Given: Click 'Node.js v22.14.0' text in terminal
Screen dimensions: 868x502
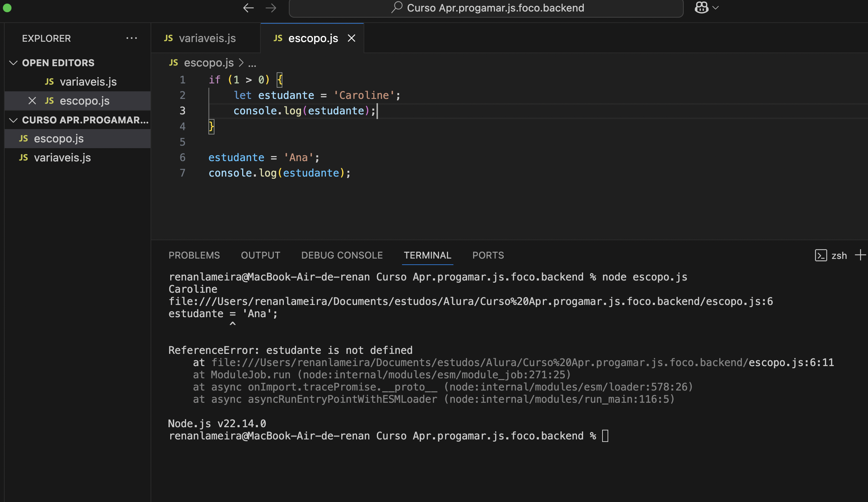Looking at the screenshot, I should 217,424.
